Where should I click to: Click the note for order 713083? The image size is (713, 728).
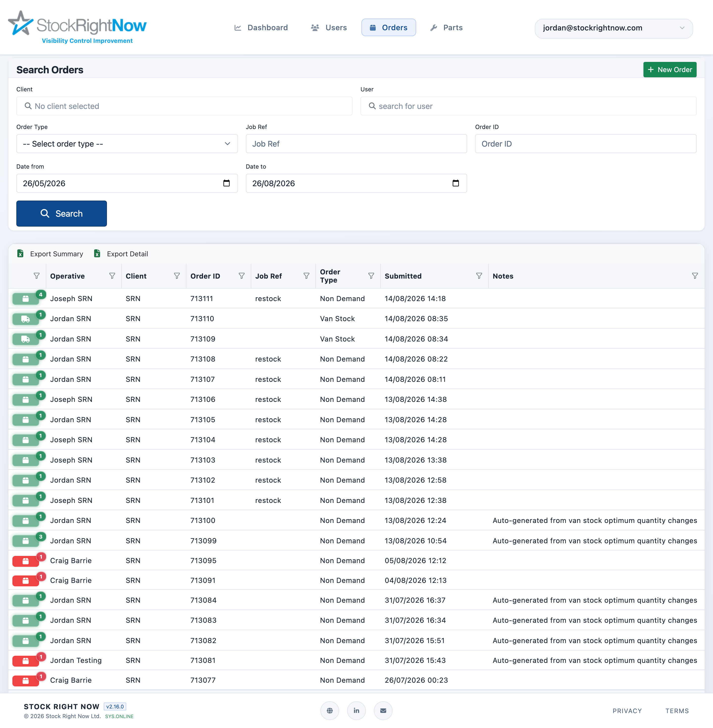(x=595, y=621)
